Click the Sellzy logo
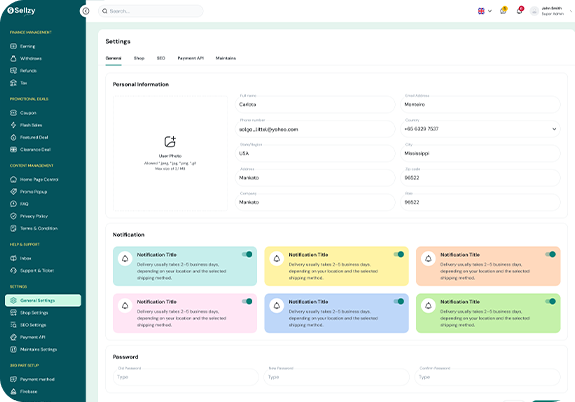The width and height of the screenshot is (575, 402). coord(21,11)
